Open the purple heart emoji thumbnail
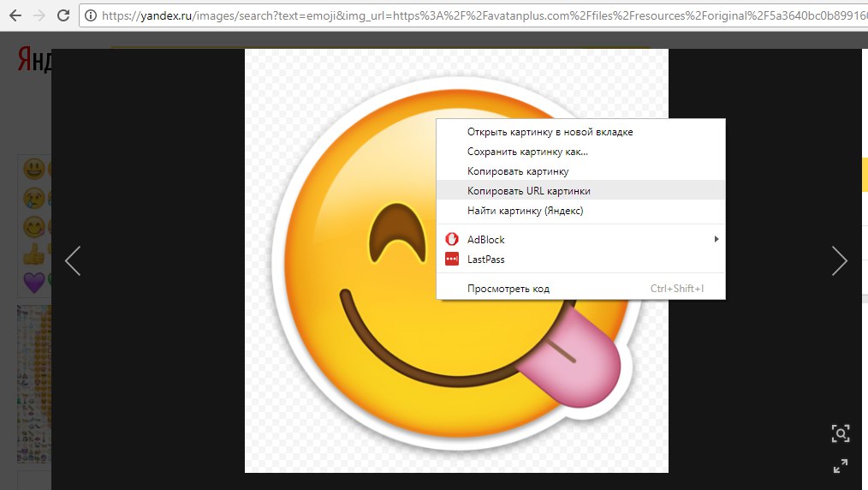 coord(33,282)
